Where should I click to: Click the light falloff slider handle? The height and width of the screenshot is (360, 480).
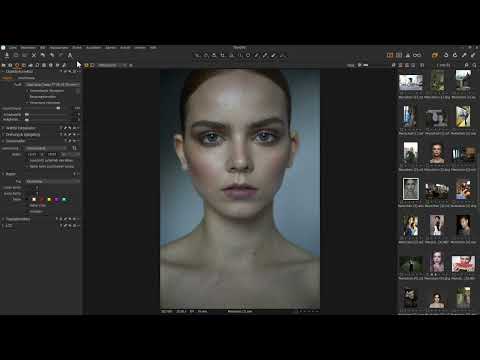click(27, 119)
